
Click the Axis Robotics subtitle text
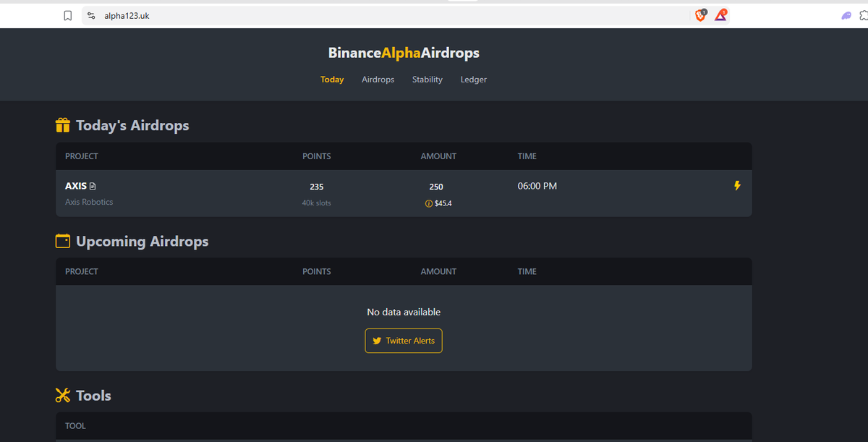pyautogui.click(x=89, y=203)
